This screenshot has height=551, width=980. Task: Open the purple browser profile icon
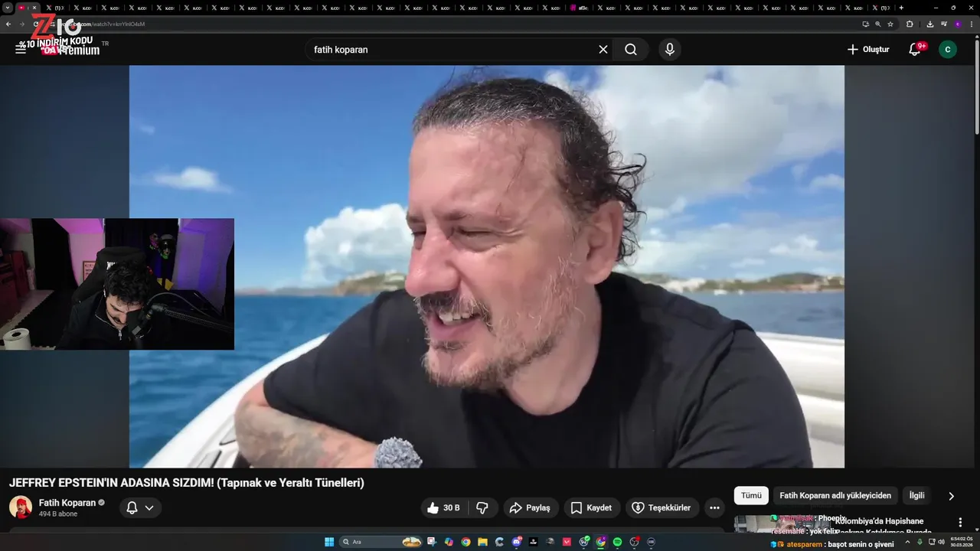click(957, 24)
